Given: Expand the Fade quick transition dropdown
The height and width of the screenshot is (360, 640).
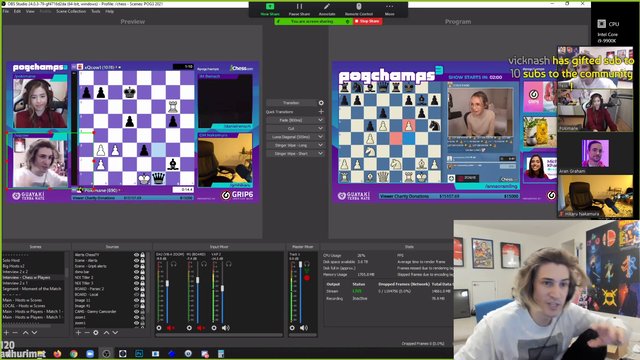Looking at the screenshot, I should [x=320, y=120].
